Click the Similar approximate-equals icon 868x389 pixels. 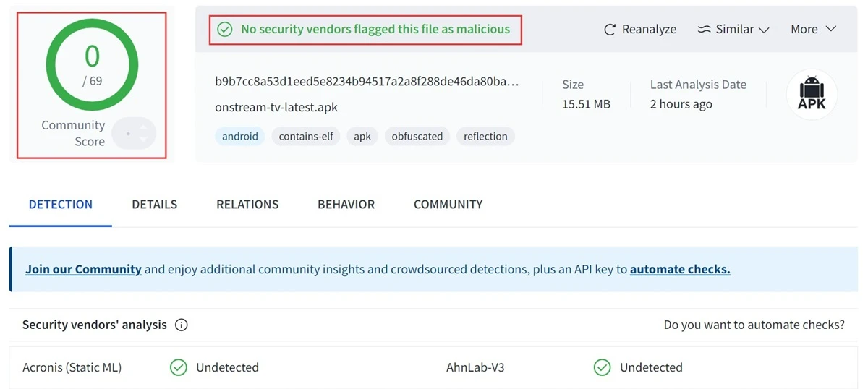pos(704,30)
